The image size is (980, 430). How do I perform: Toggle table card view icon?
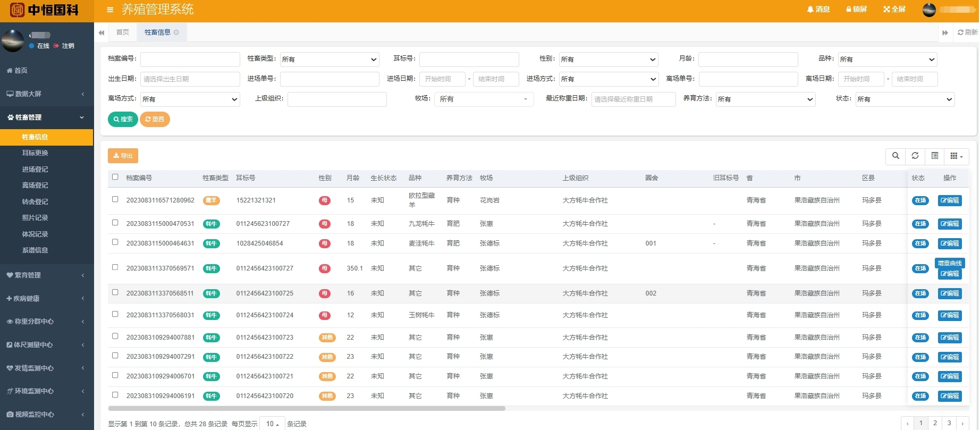click(x=935, y=156)
